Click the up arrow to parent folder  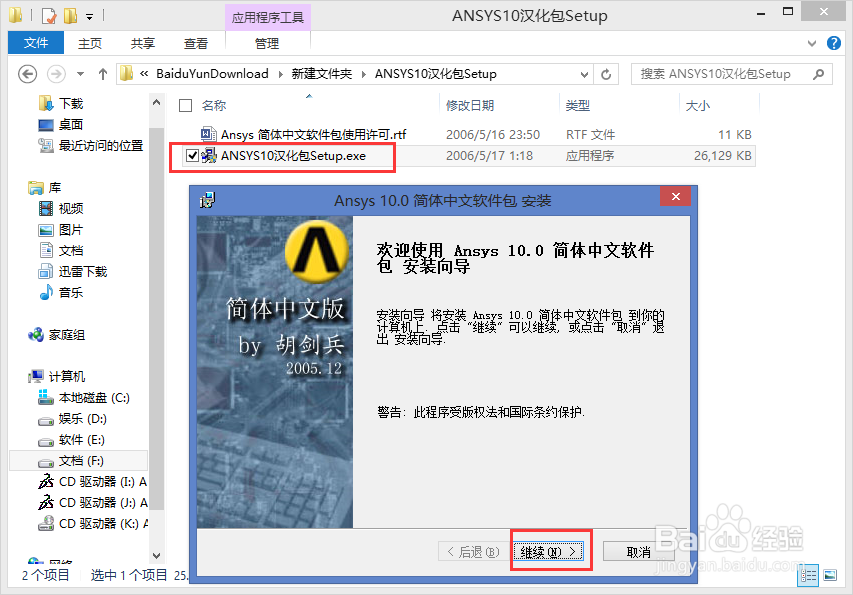[x=102, y=73]
